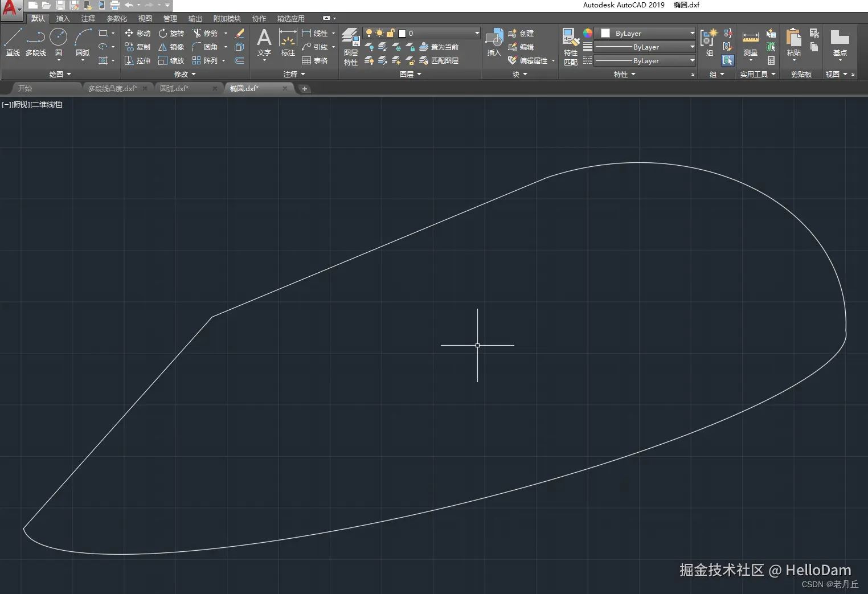The width and height of the screenshot is (868, 594).
Task: Select the Line (直线) drawing tool
Action: [13, 42]
